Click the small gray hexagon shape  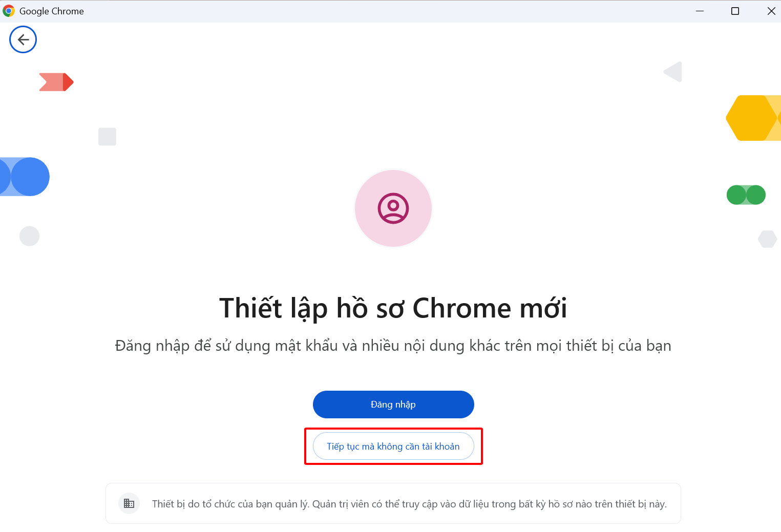[x=767, y=239]
